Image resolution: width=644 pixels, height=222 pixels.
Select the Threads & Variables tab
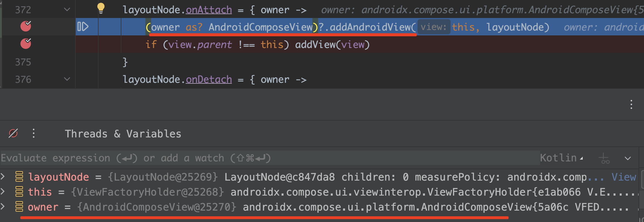(x=123, y=134)
